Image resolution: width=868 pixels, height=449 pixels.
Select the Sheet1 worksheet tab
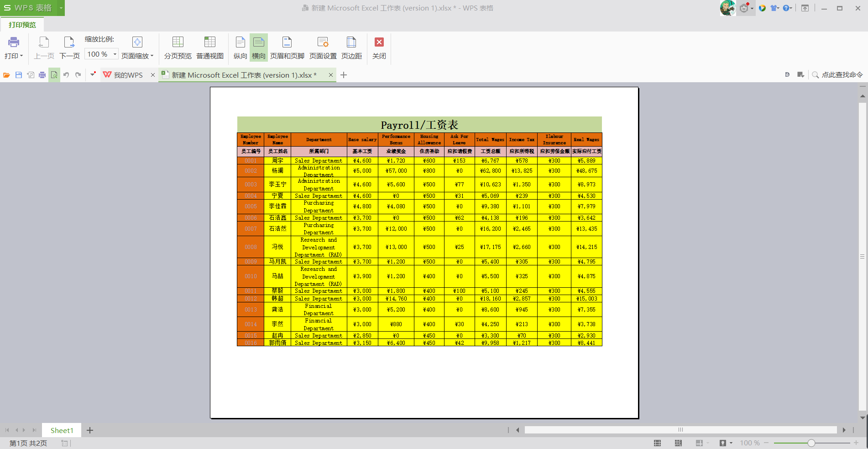point(62,430)
